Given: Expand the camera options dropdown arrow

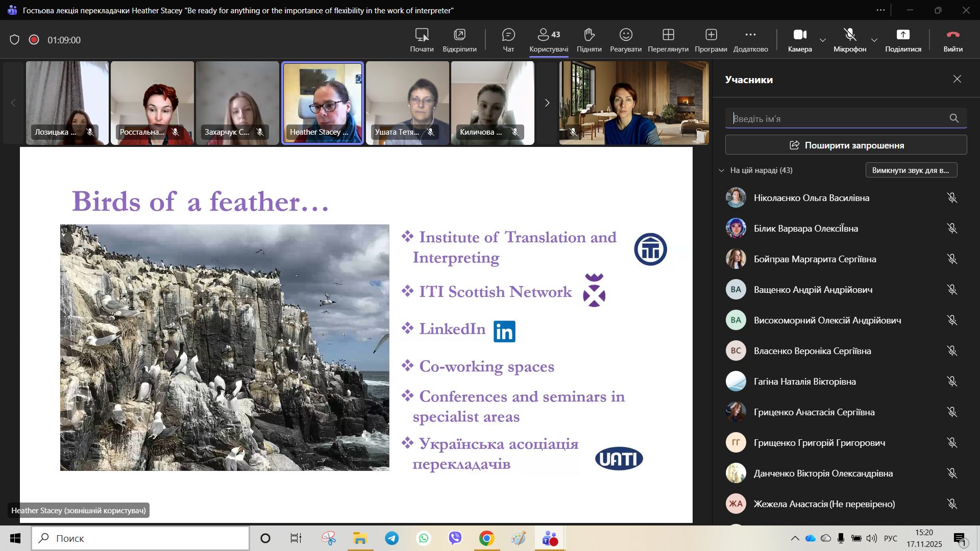Looking at the screenshot, I should pos(823,40).
